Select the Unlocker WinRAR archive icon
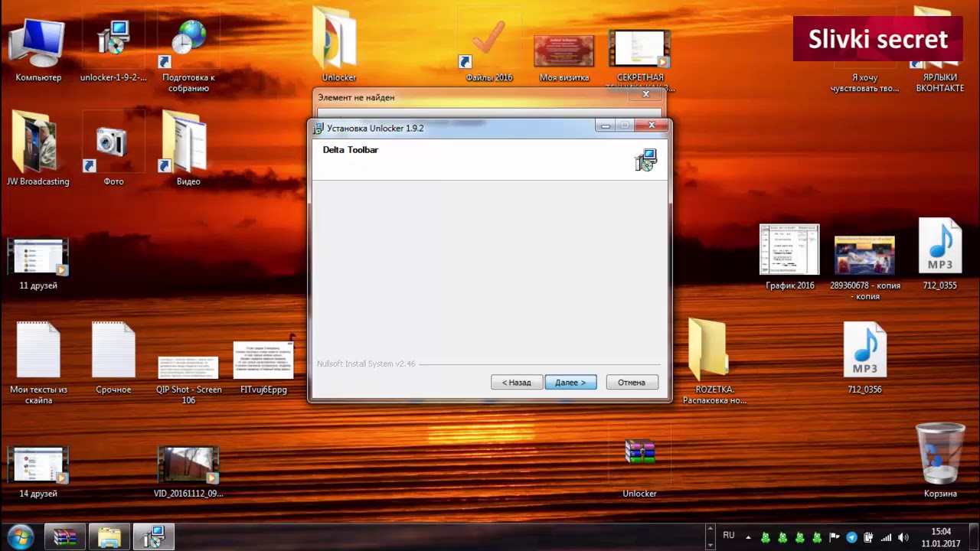 click(639, 468)
